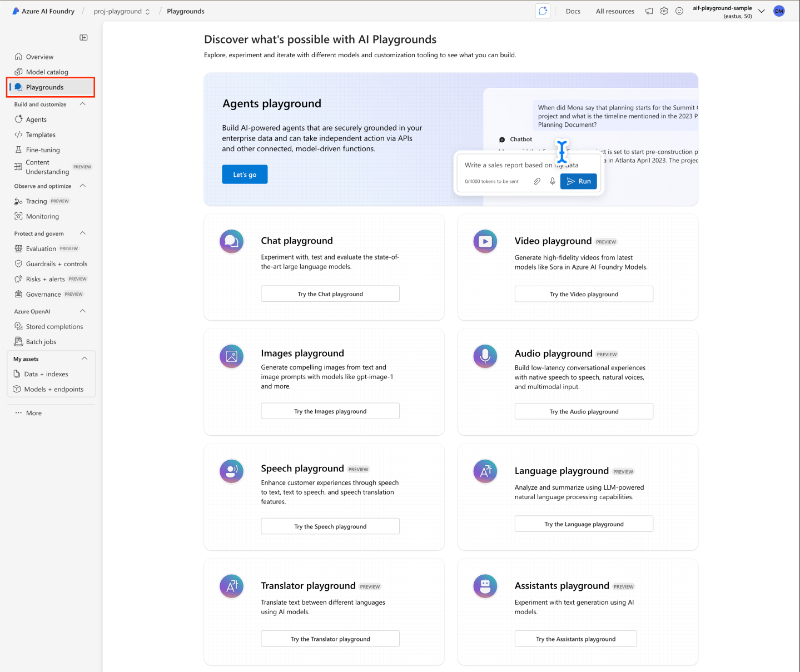Click the Azure AI Foundry logo
The width and height of the screenshot is (800, 672).
[x=16, y=11]
